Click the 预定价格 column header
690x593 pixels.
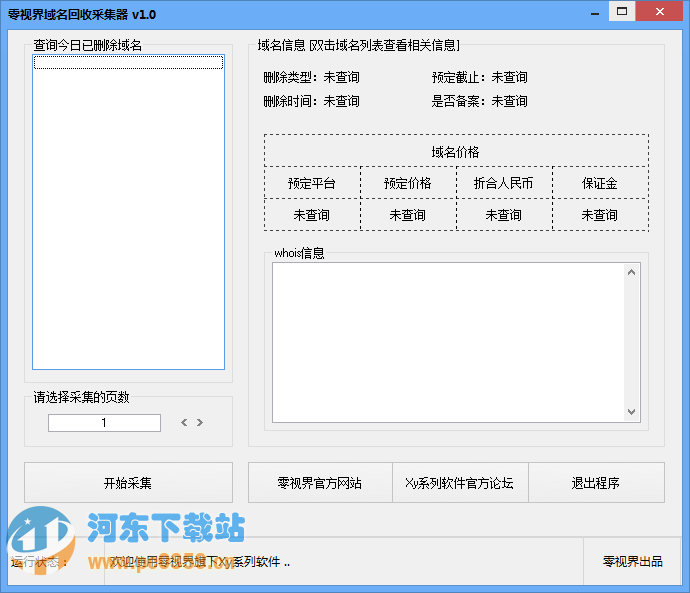click(408, 183)
